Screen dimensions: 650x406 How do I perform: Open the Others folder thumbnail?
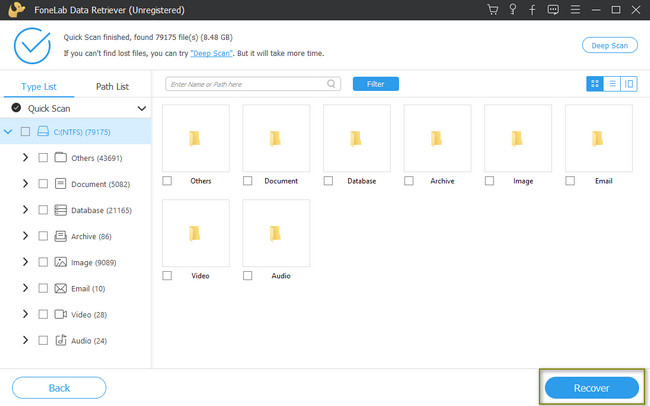coord(196,138)
